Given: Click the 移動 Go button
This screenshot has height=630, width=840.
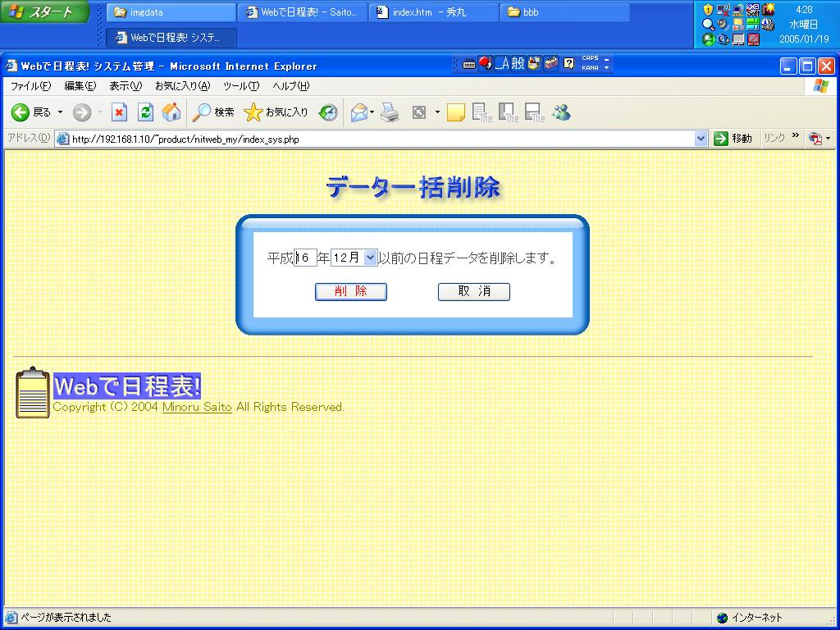Looking at the screenshot, I should pos(733,139).
